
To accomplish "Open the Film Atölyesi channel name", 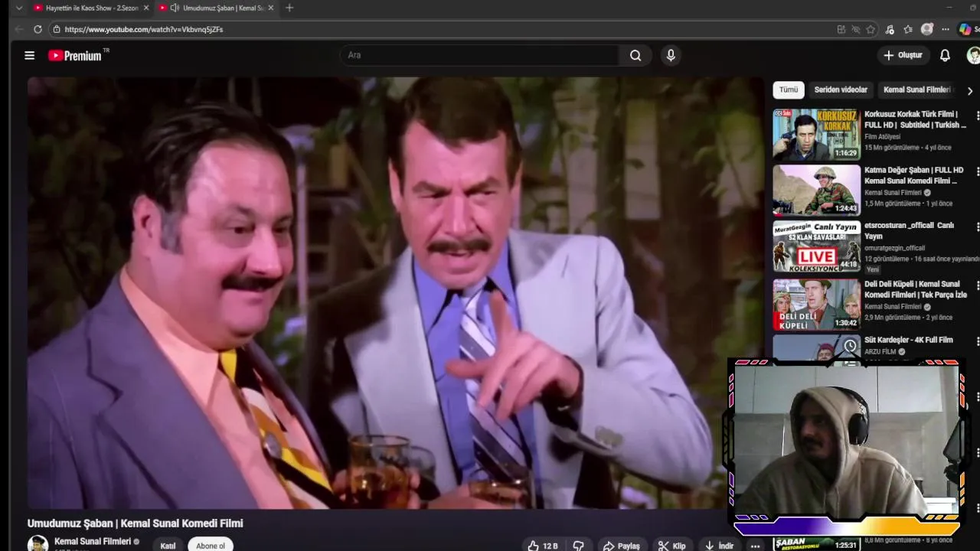I will pos(882,137).
